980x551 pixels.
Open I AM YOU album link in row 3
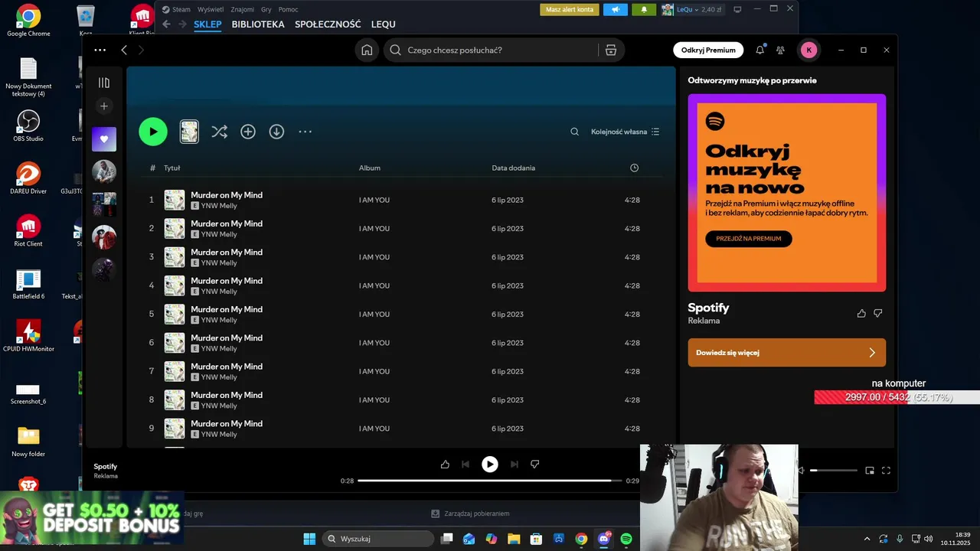tap(374, 257)
